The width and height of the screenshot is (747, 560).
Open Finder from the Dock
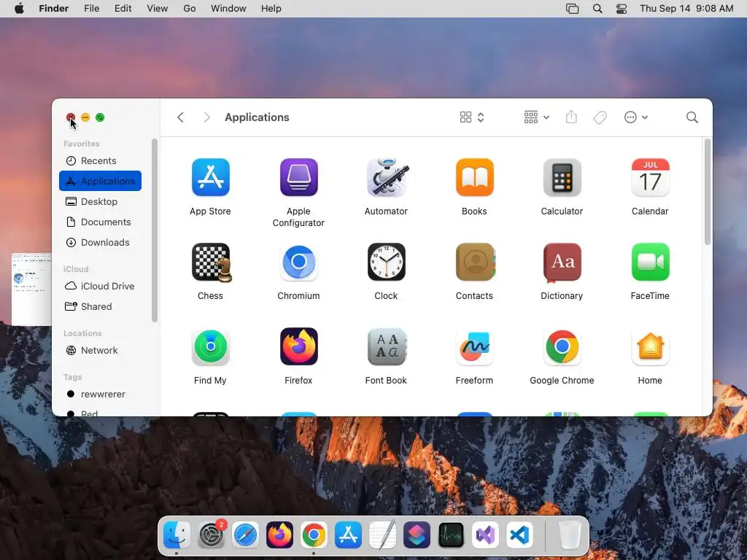point(177,535)
